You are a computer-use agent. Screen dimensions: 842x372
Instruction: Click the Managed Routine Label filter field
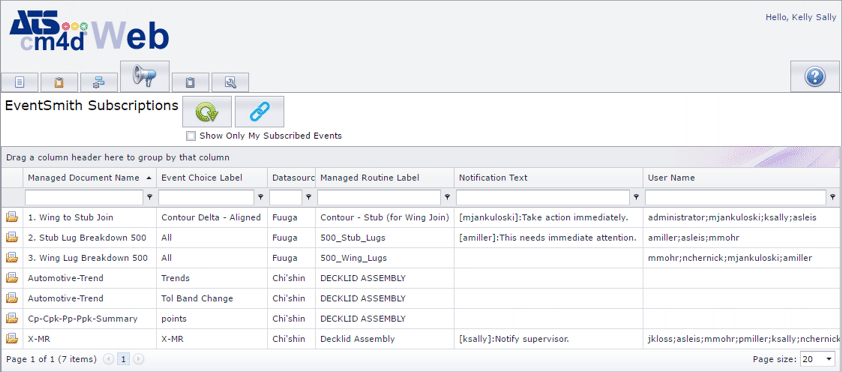(379, 198)
